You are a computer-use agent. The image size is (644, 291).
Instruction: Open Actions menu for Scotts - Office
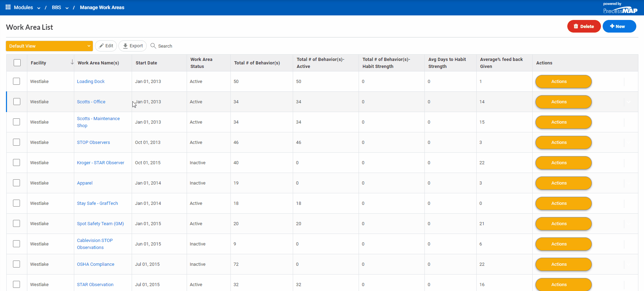click(563, 102)
